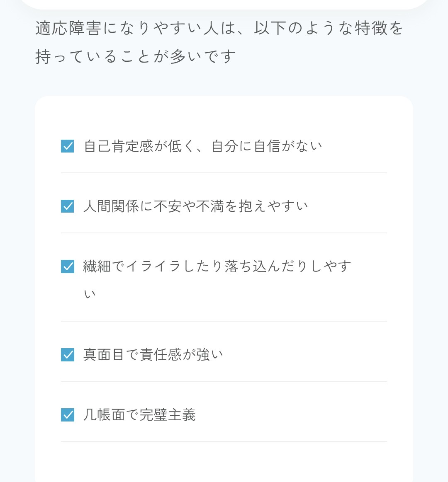Click the 几帳面で完璧主義 check icon

(68, 415)
